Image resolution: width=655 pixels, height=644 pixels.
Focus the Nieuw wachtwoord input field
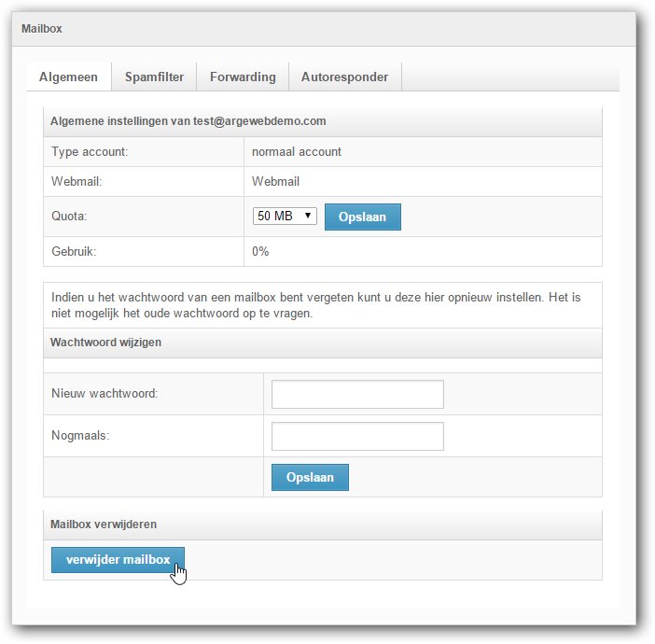click(357, 394)
